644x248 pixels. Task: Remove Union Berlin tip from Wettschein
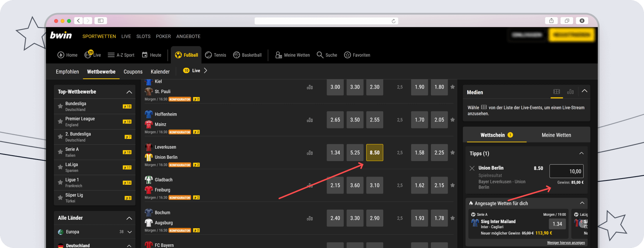pos(472,168)
